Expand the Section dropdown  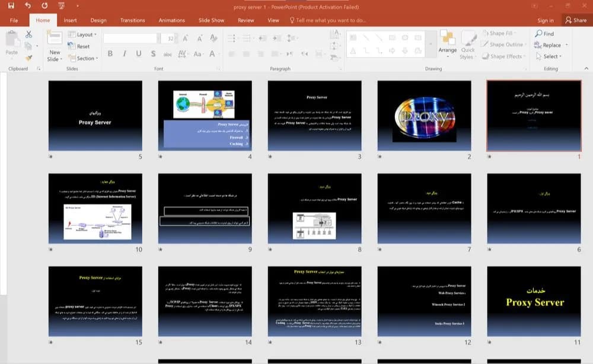pyautogui.click(x=83, y=58)
